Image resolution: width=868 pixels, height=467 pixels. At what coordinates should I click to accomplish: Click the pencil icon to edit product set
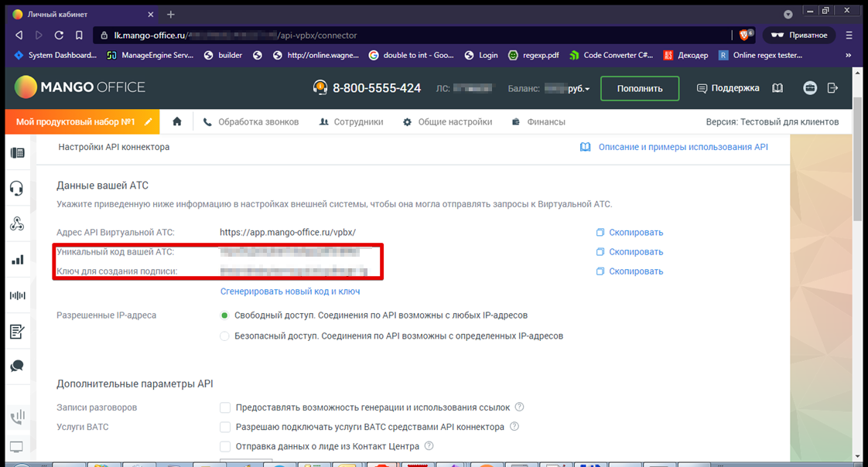pyautogui.click(x=149, y=122)
